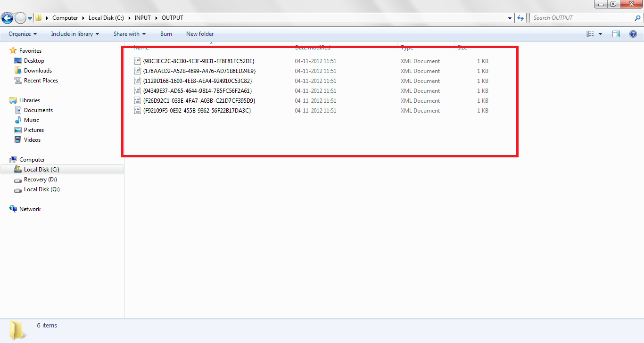This screenshot has width=644, height=343.
Task: Select the Network item in sidebar
Action: (30, 209)
